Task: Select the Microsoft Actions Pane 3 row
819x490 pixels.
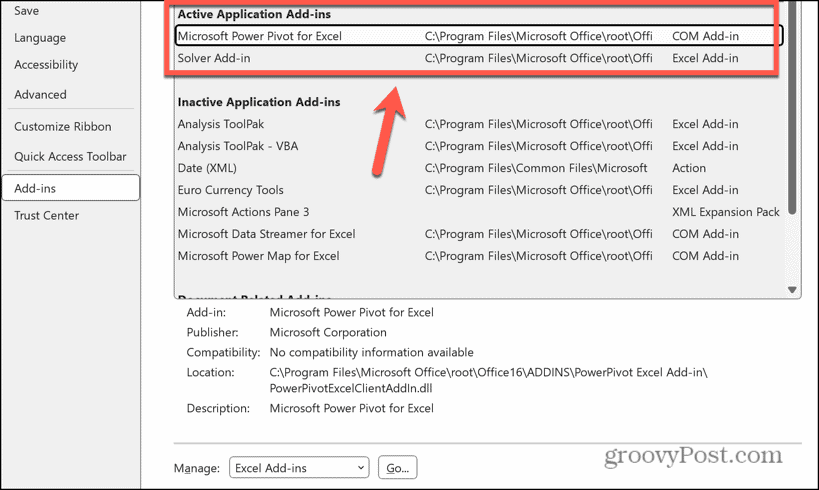Action: pyautogui.click(x=478, y=212)
